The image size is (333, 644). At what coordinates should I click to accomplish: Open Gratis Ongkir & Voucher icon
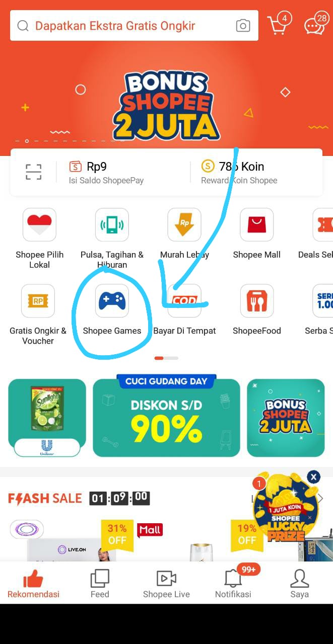pyautogui.click(x=38, y=301)
